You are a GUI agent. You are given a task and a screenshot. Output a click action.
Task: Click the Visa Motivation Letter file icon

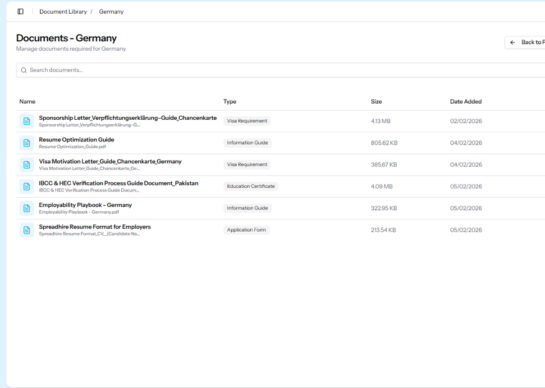[x=27, y=165]
